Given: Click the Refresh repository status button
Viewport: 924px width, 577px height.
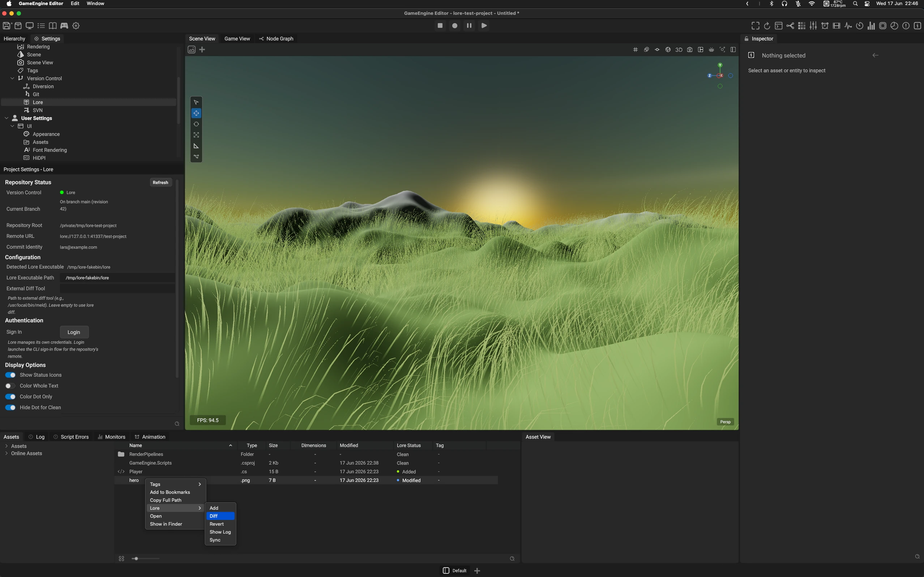Looking at the screenshot, I should point(160,183).
